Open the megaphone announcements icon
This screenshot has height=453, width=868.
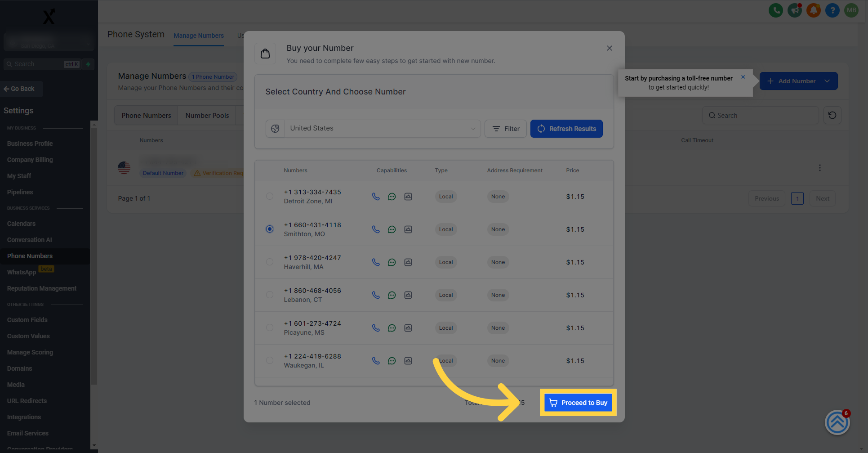coord(794,10)
